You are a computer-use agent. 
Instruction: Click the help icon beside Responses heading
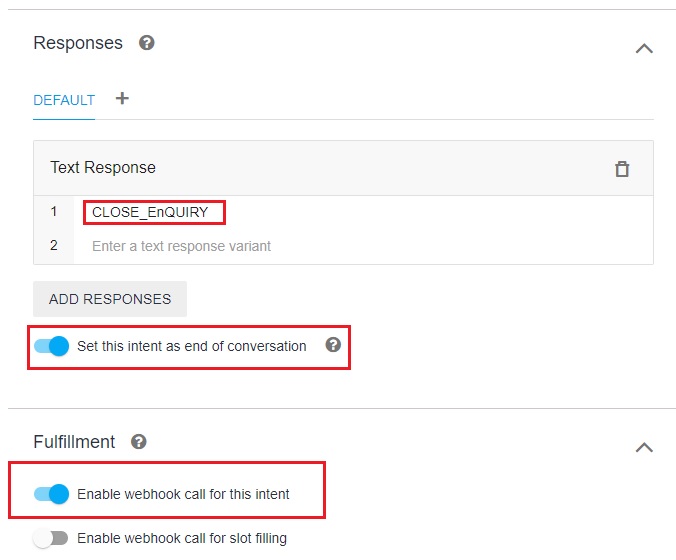click(x=147, y=43)
